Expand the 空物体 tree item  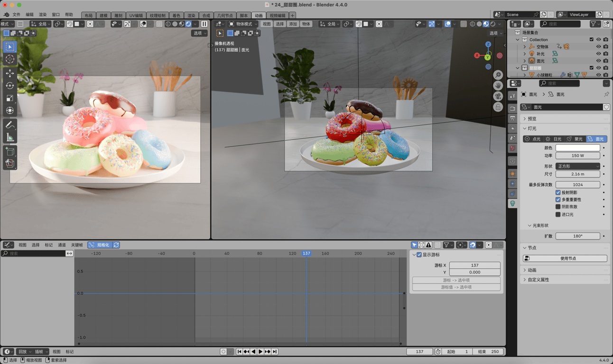pyautogui.click(x=525, y=46)
